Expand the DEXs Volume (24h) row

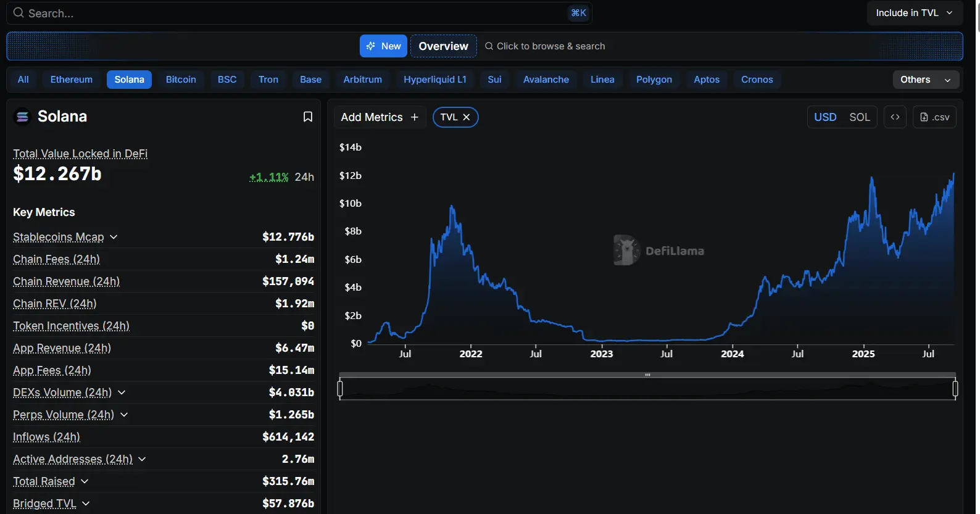click(x=122, y=392)
